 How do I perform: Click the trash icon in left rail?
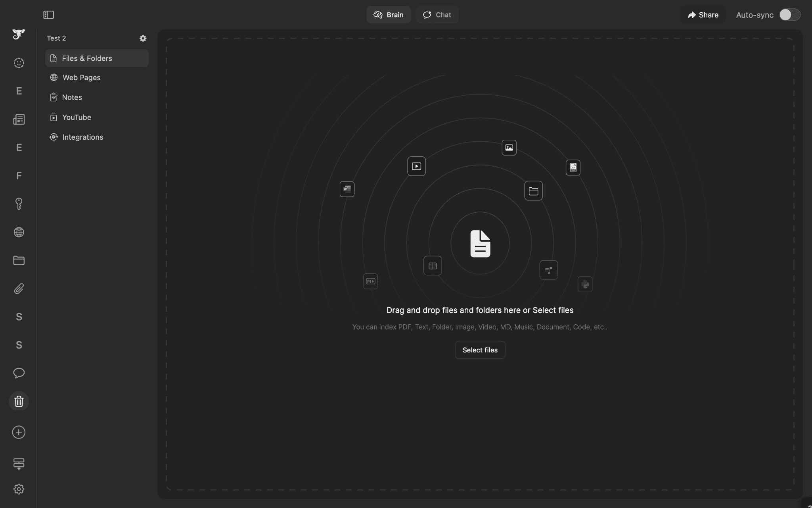pos(19,401)
